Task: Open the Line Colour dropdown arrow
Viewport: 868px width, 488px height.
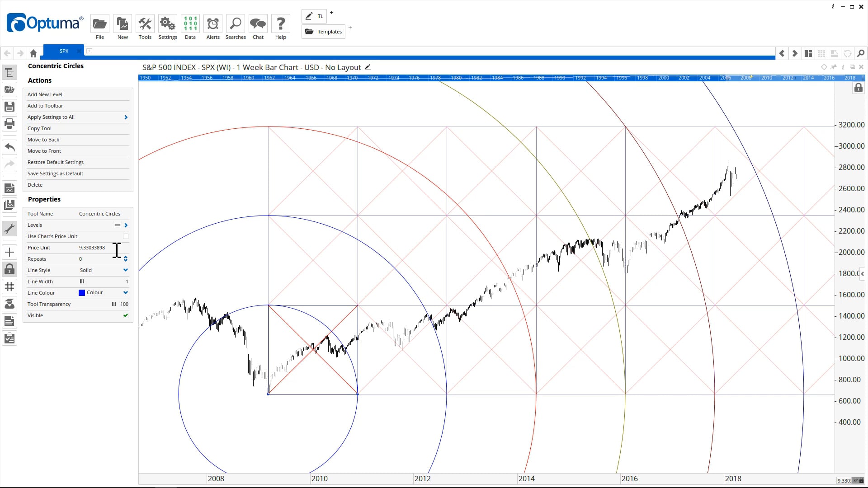Action: (125, 293)
